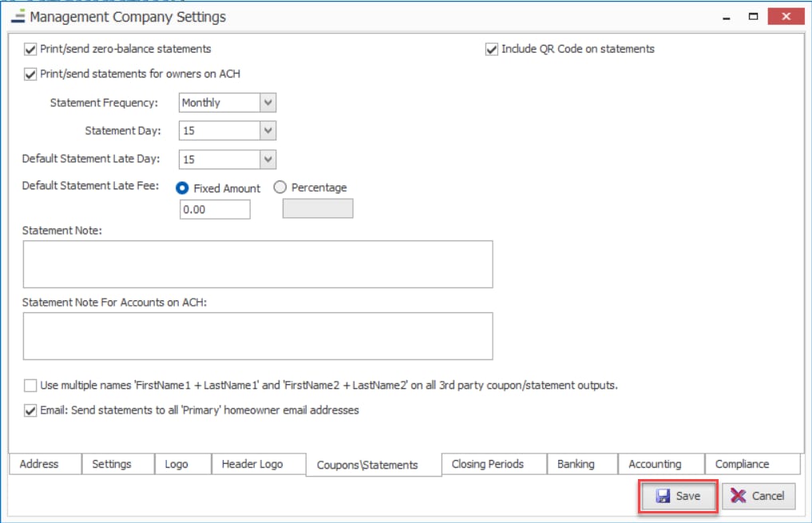Click the disabled percentage late fee field
The image size is (812, 523).
318,208
